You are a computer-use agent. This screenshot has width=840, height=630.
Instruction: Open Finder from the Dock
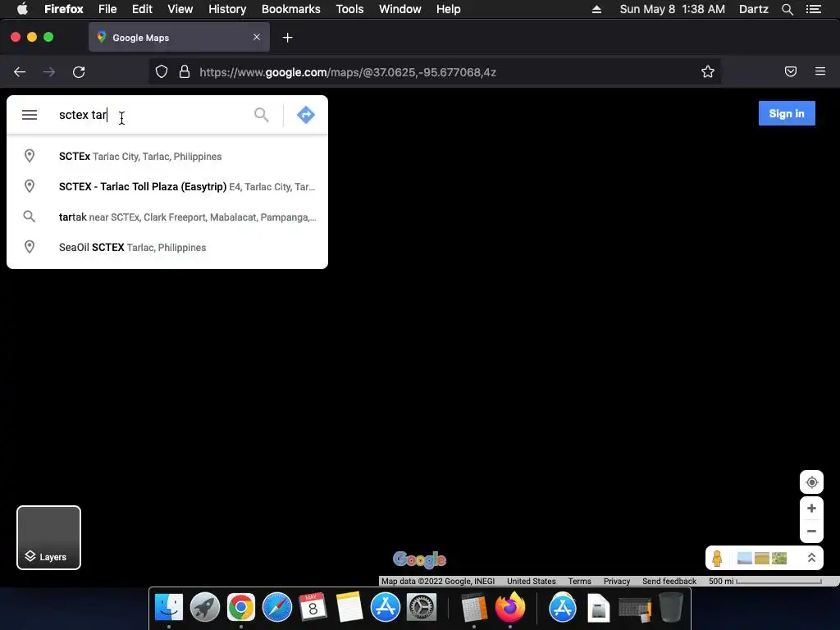[169, 608]
